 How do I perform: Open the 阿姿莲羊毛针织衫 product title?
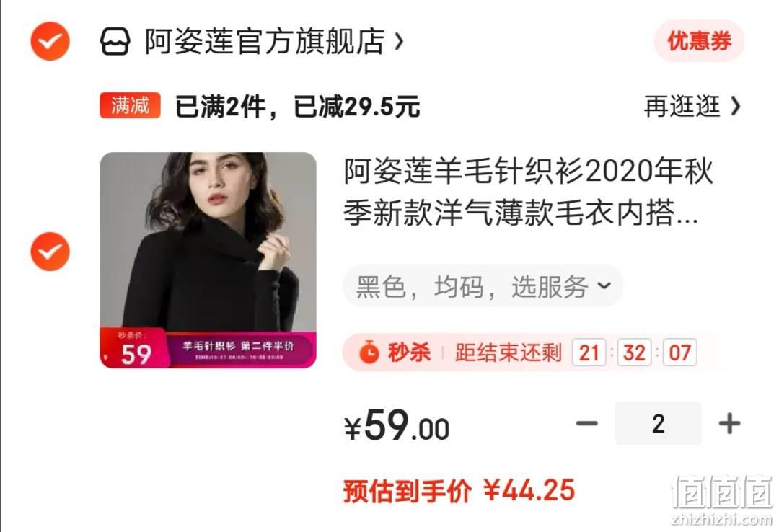(528, 192)
